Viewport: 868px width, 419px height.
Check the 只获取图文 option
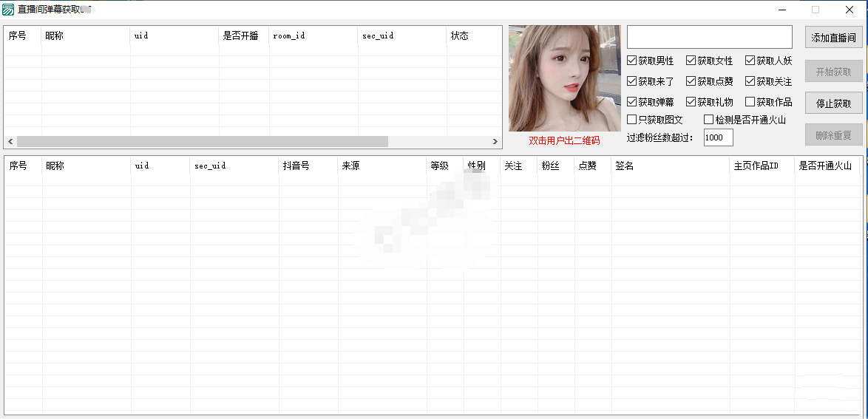pyautogui.click(x=632, y=119)
